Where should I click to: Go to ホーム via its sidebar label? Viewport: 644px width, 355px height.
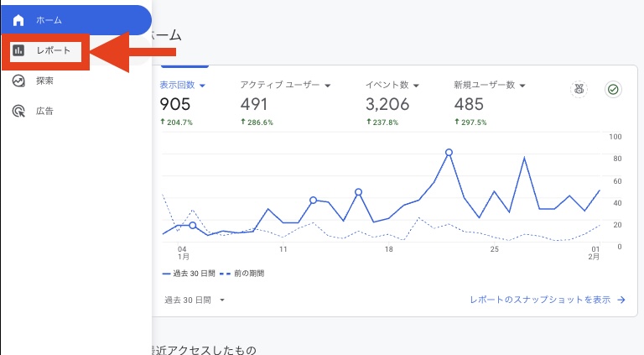[x=49, y=19]
